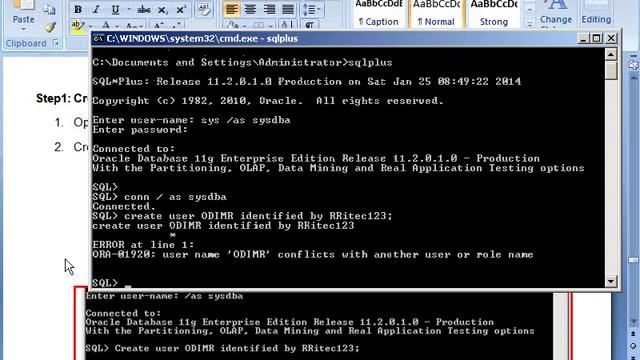Toggle Underline formatting in Word ribbon
Viewport: 640px width, 360px height.
[x=116, y=9]
